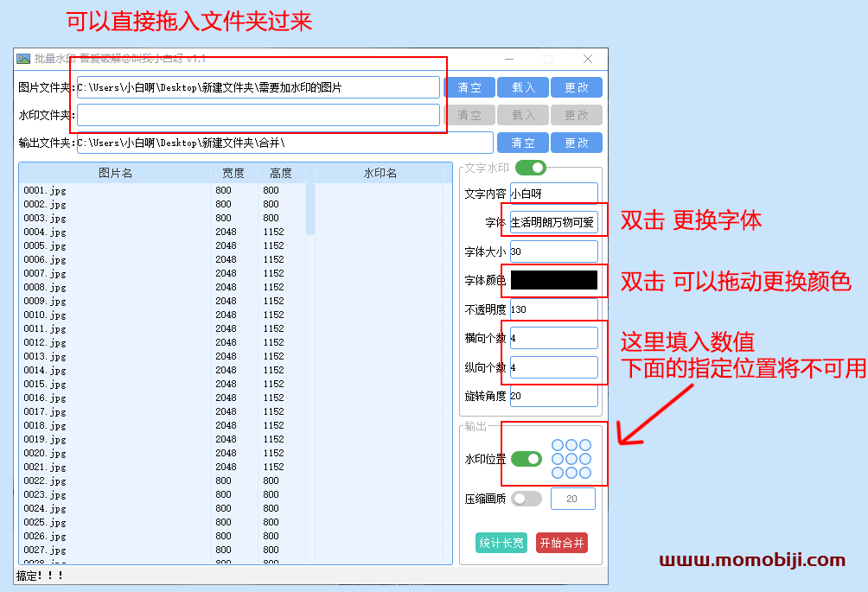The height and width of the screenshot is (592, 868).
Task: Select the 0024.jpg row
Action: click(163, 508)
